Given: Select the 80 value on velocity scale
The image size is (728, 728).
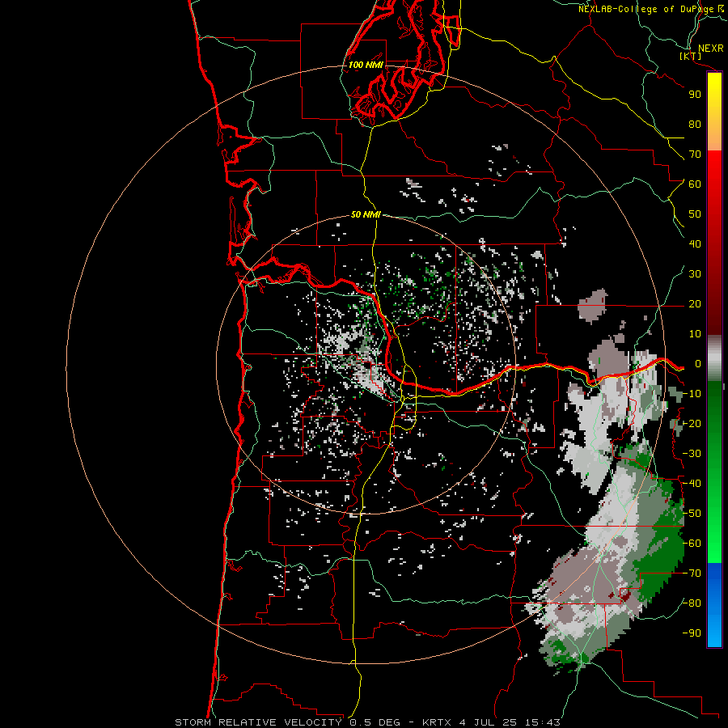Looking at the screenshot, I should click(695, 125).
